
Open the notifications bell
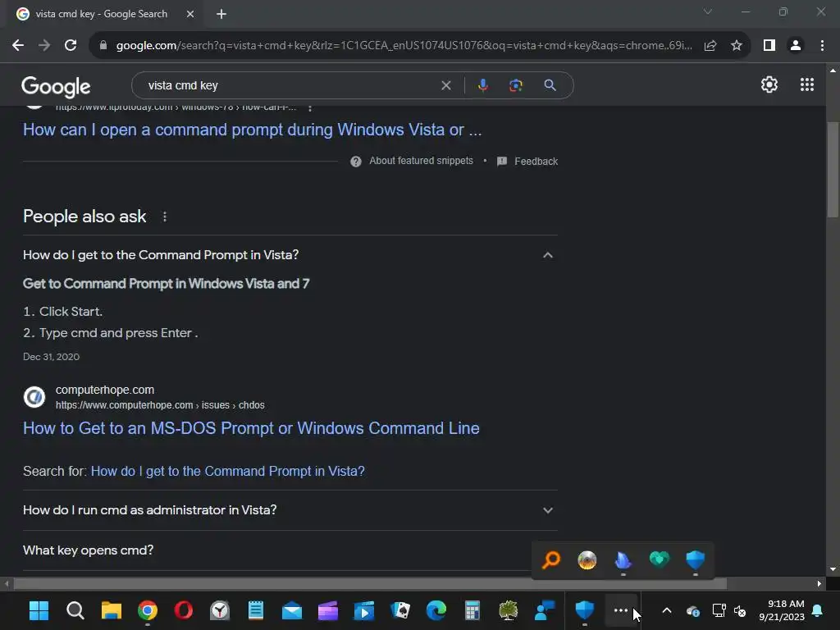[818, 610]
